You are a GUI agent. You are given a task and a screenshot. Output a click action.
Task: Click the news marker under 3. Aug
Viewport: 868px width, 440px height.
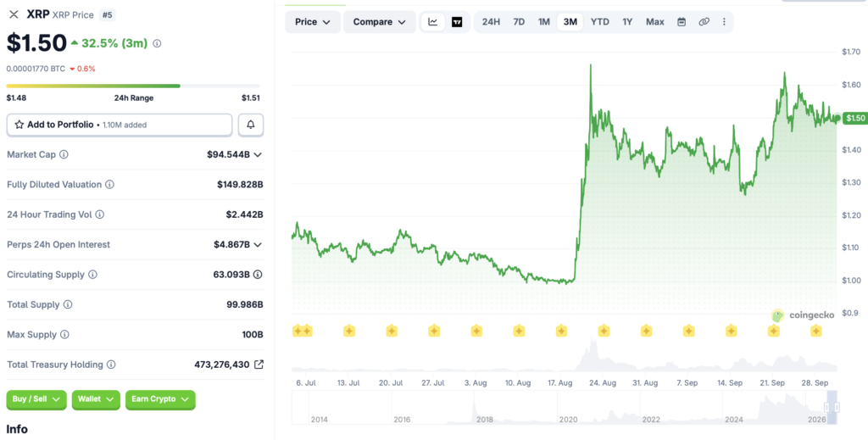[x=476, y=331]
